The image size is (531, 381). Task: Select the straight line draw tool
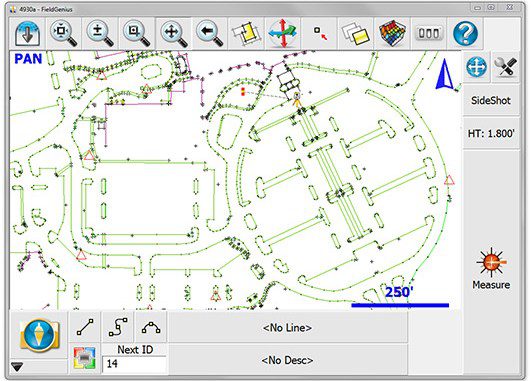coord(85,327)
